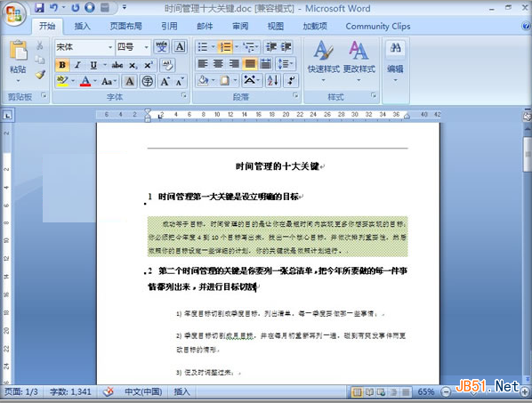Open the 加载项 tab

pyautogui.click(x=315, y=26)
